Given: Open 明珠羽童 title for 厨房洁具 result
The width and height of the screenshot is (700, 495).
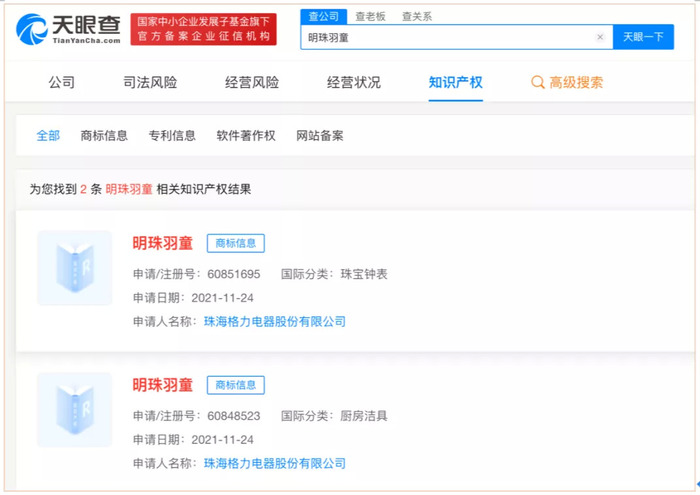Looking at the screenshot, I should [x=162, y=385].
